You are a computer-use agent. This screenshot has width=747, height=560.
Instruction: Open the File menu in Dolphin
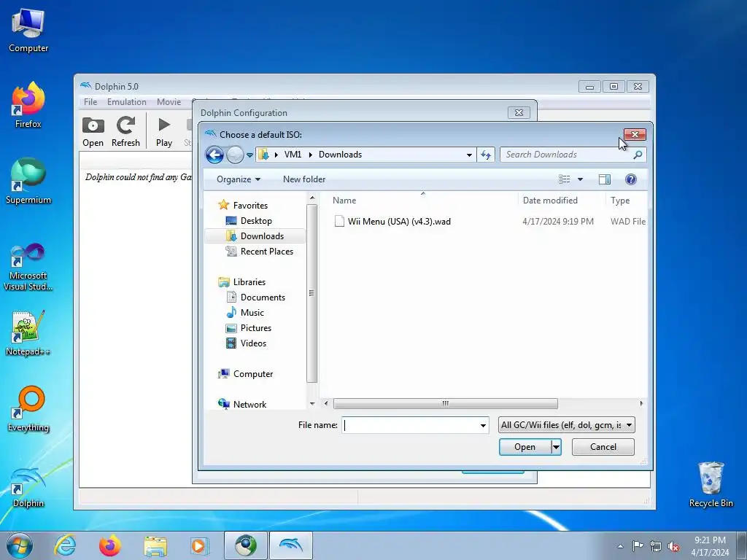90,102
